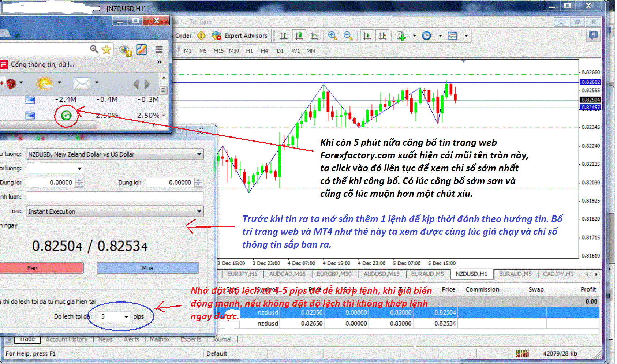Screen dimensions: 617x364
Task: Open the browser hamburger menu
Action: (159, 49)
